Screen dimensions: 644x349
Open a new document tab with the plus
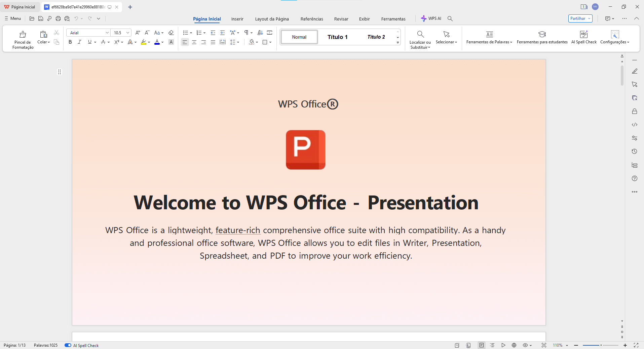(130, 7)
